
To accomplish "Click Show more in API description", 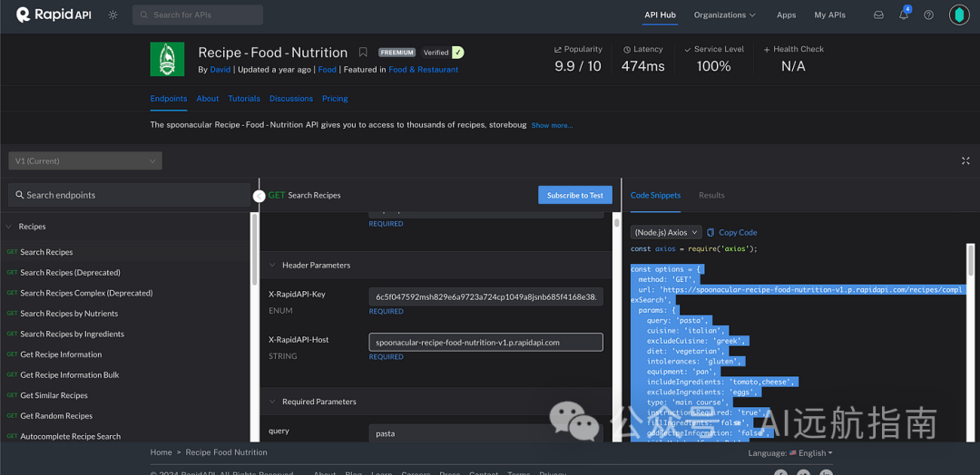I will (552, 125).
